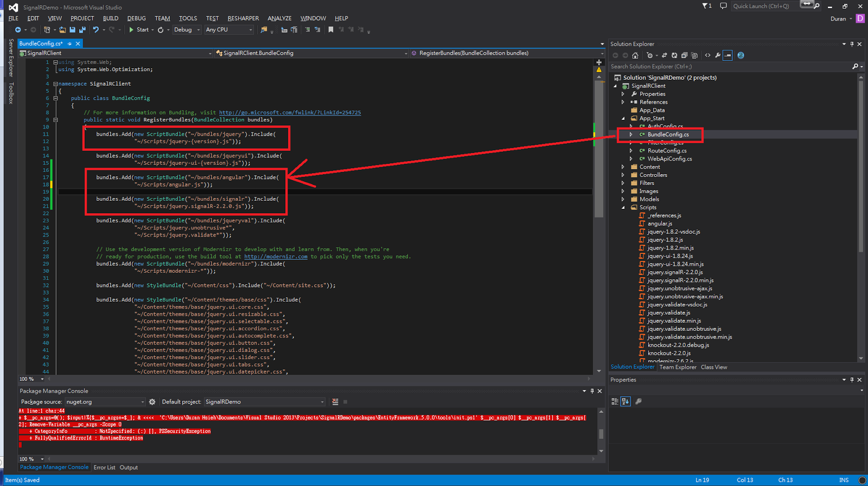Open the go.microsoft.com fwlink link in code
868x486 pixels.
pyautogui.click(x=290, y=113)
